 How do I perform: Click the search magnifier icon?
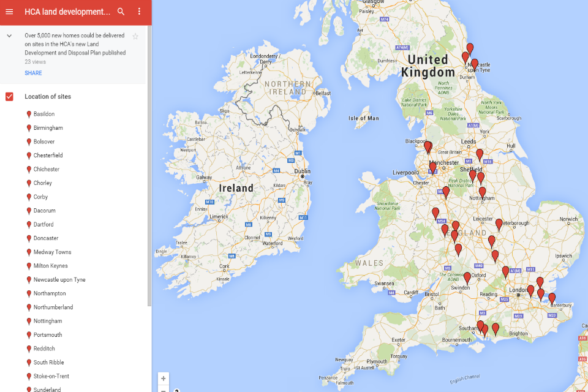(121, 12)
